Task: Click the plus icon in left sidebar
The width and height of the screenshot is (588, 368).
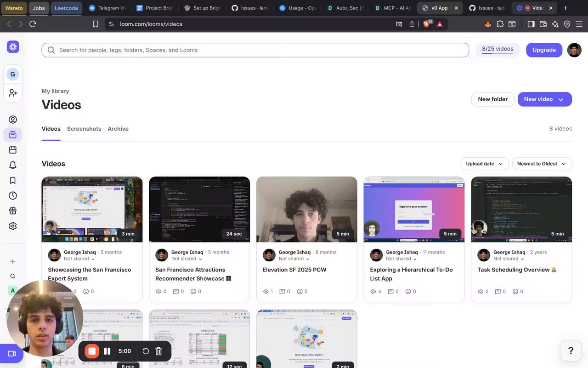Action: point(13,262)
